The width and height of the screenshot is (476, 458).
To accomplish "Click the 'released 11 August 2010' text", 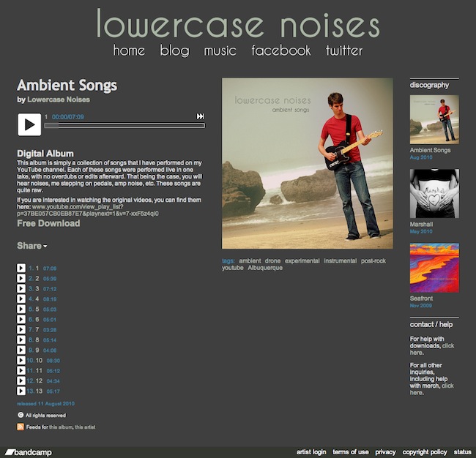I will click(45, 404).
